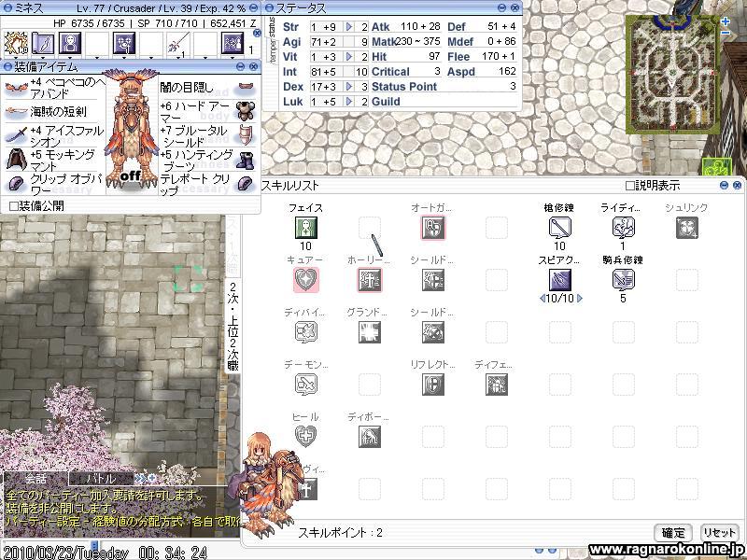
Task: Click the +6 ハード アーマー armor icon
Action: point(246,110)
